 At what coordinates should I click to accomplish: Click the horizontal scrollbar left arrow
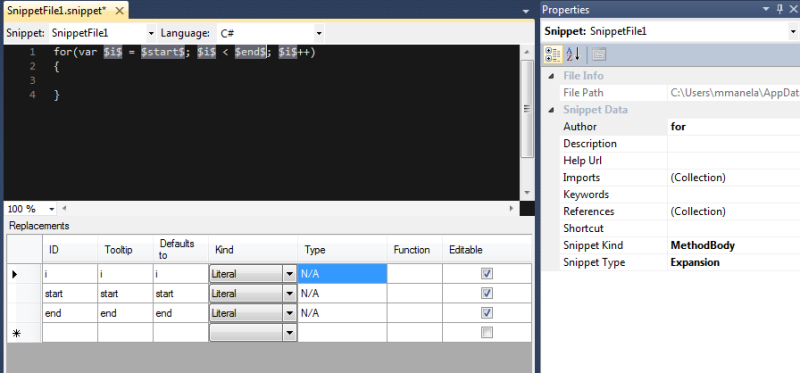point(64,209)
